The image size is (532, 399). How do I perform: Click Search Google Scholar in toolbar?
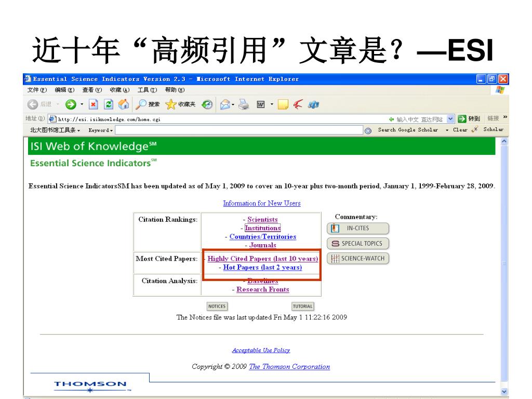pyautogui.click(x=408, y=130)
